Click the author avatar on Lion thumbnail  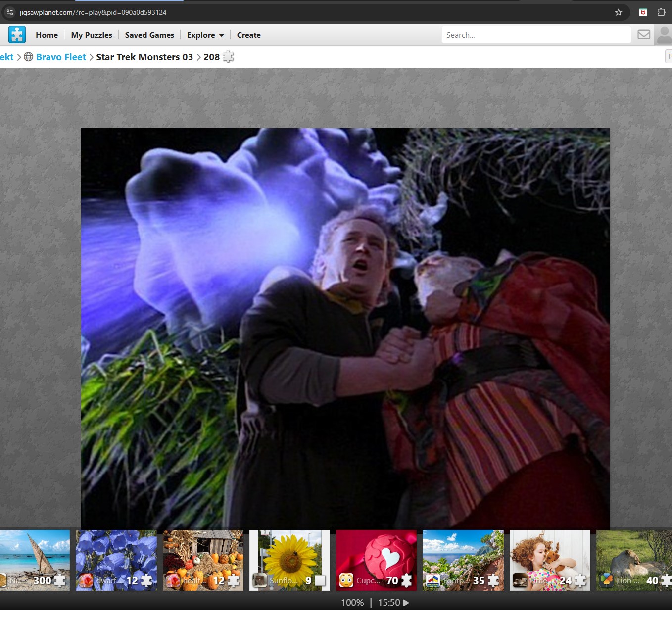[607, 580]
